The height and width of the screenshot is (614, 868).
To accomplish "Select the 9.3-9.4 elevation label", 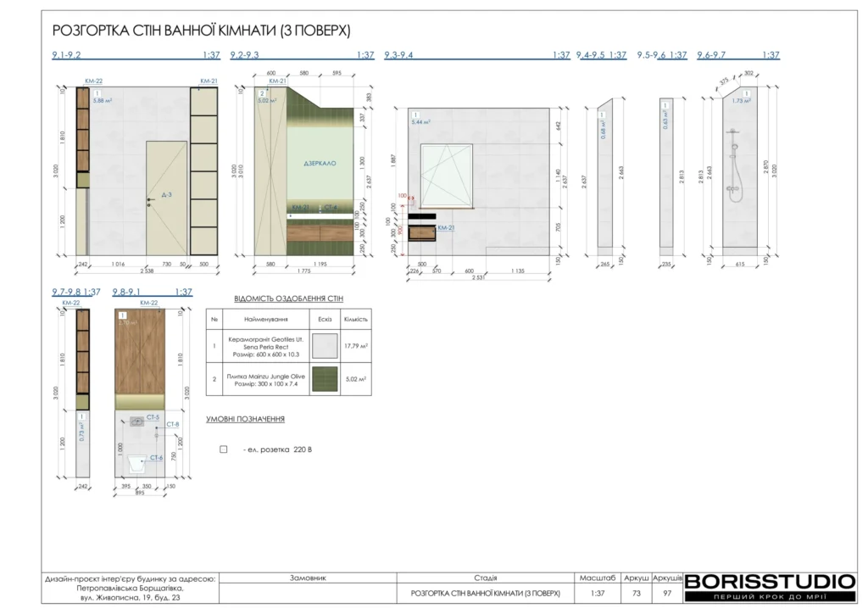I will point(398,55).
